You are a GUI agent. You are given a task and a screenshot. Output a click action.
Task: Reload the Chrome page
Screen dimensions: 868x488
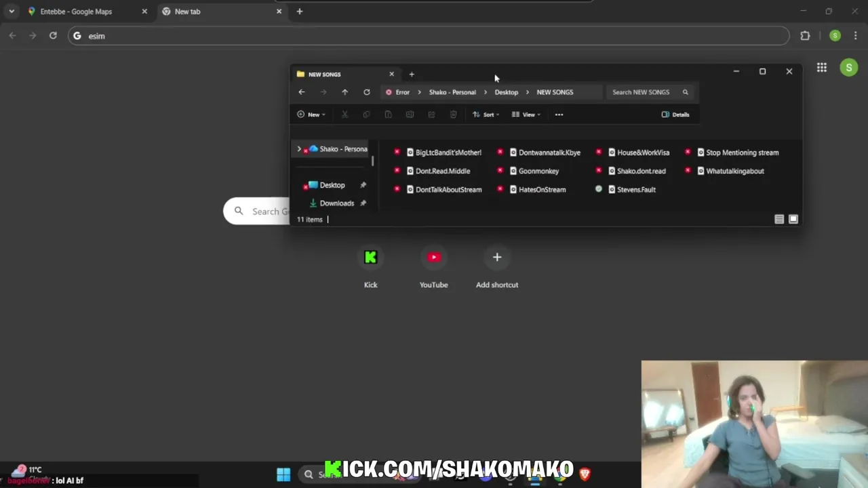tap(53, 35)
